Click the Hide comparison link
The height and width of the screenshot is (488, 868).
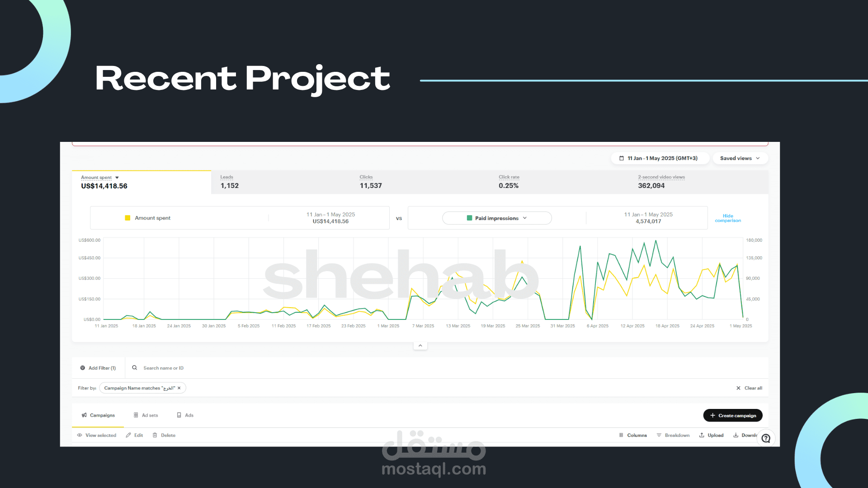coord(728,218)
